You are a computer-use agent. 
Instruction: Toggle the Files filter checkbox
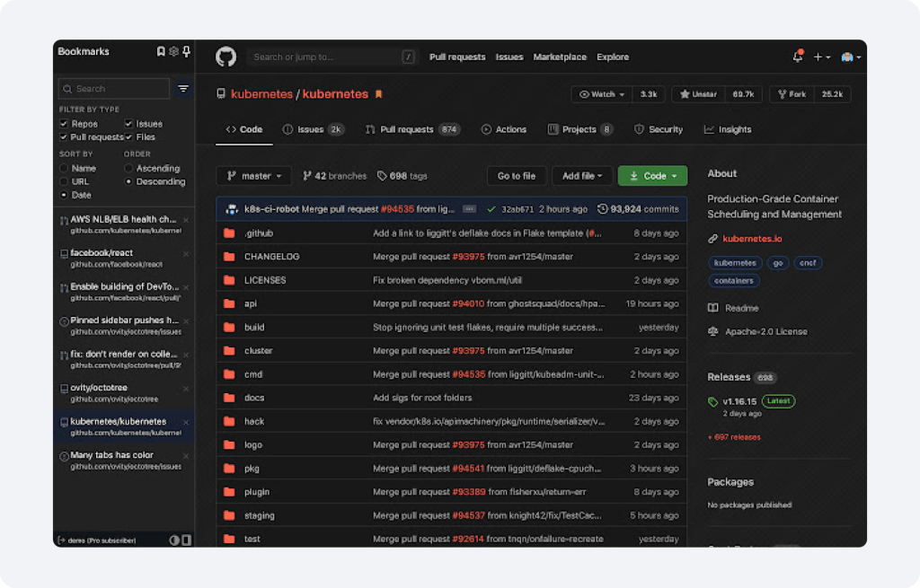click(128, 137)
